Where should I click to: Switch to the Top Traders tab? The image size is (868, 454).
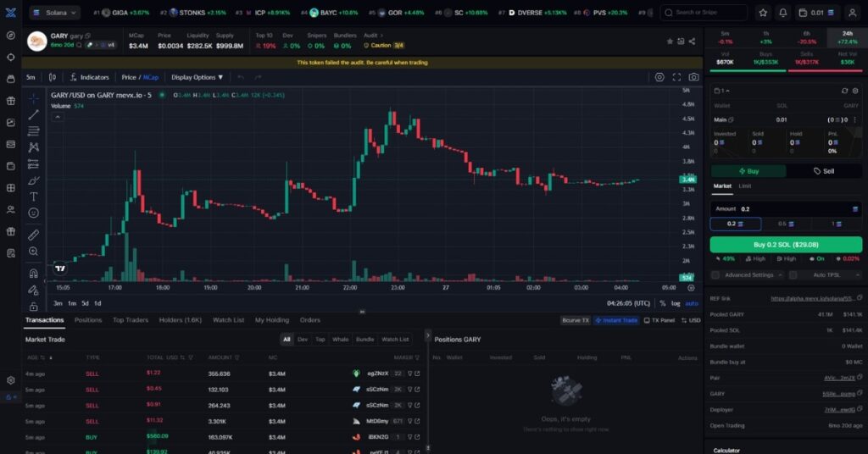[x=130, y=320]
